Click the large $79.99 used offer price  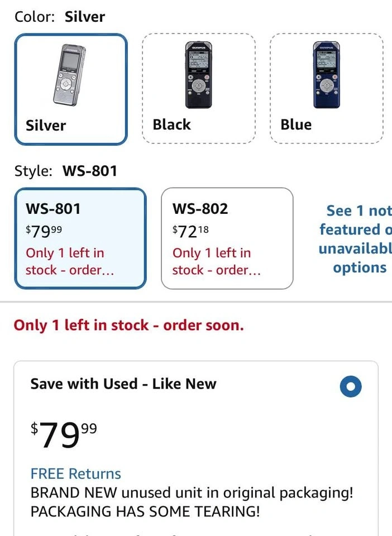[64, 435]
